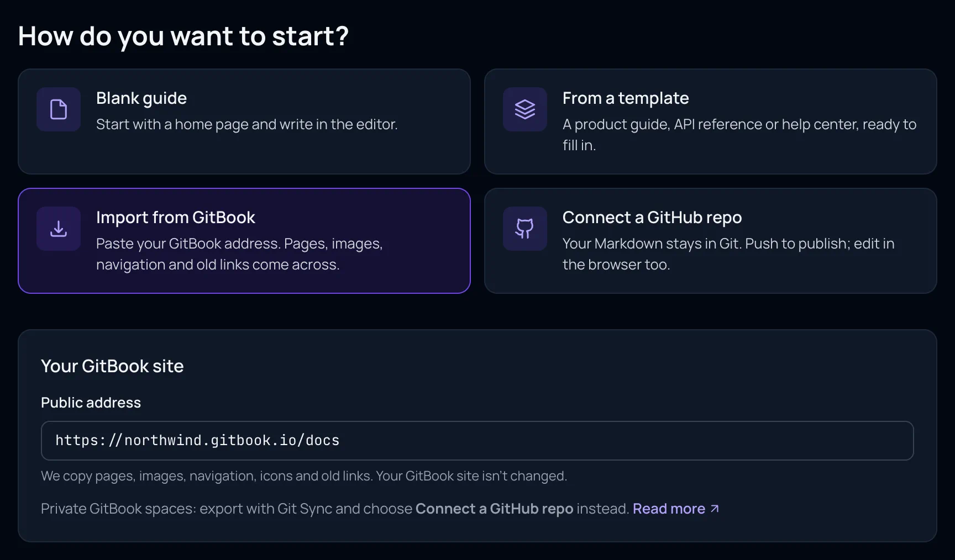Click 'Paste your GitBook address' description
This screenshot has width=955, height=560.
(x=239, y=254)
